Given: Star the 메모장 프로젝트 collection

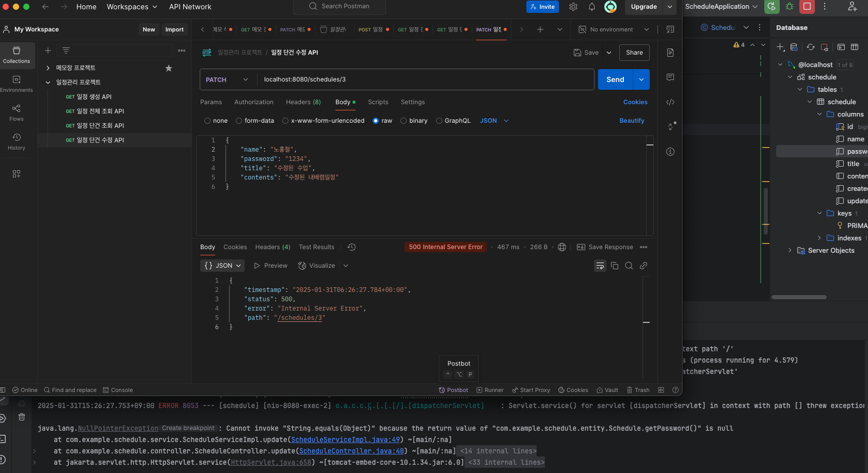Looking at the screenshot, I should click(169, 68).
